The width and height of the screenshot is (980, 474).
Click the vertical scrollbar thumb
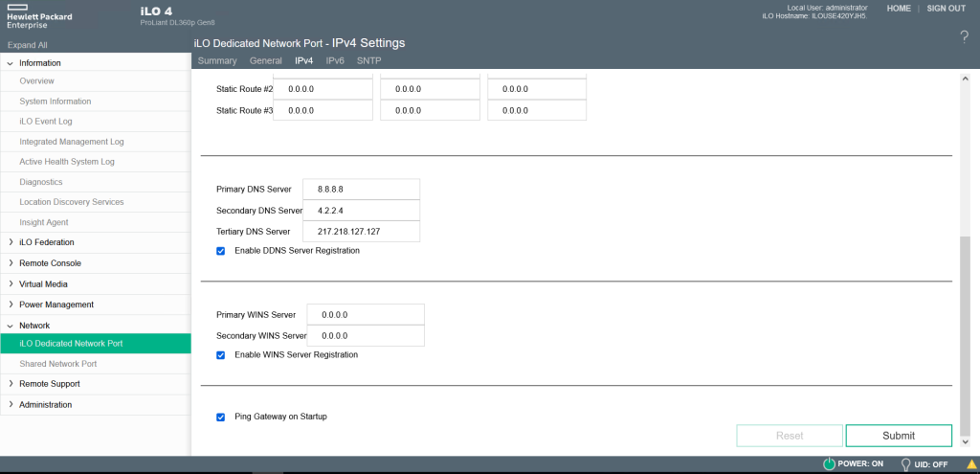point(966,334)
